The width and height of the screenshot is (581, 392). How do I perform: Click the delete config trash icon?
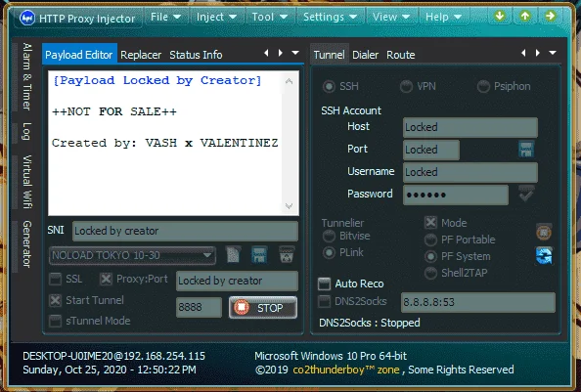point(287,255)
